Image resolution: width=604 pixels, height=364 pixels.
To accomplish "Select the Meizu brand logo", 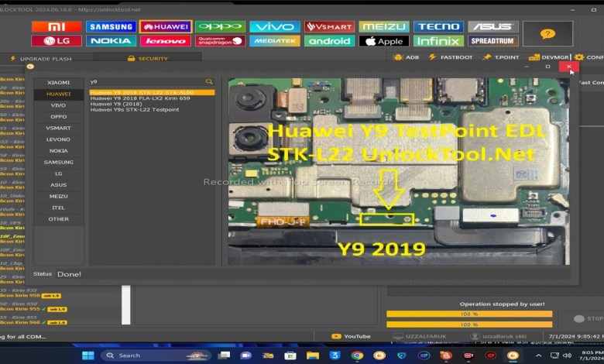I will pyautogui.click(x=384, y=26).
